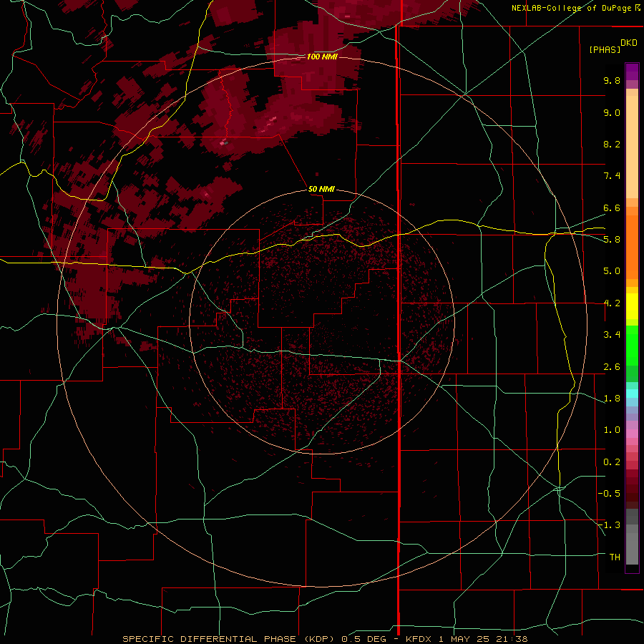Click the 50 NMI range ring label
644x644 pixels.
pos(321,190)
